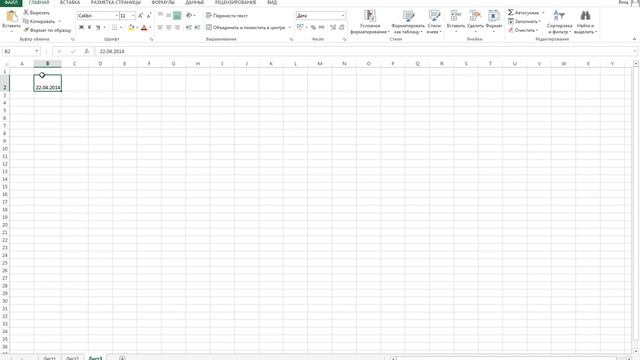The height and width of the screenshot is (360, 640).
Task: Open Conditional Formatting (Условное форматирование)
Action: [370, 22]
